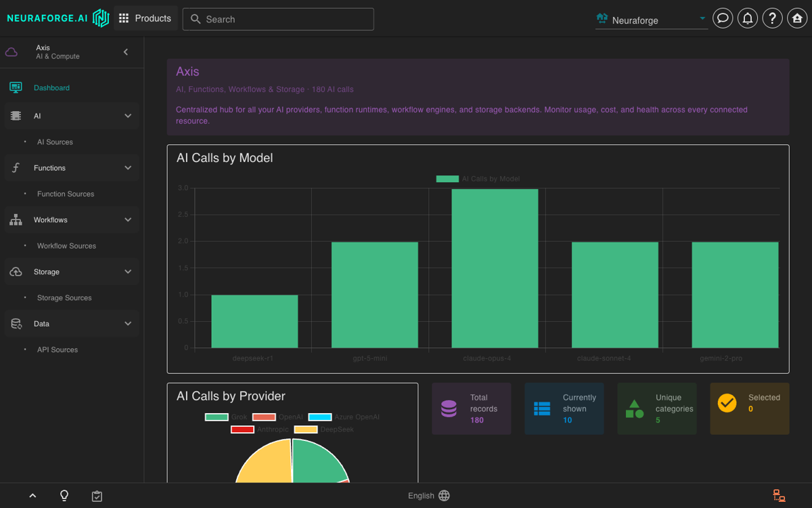Viewport: 812px width, 508px height.
Task: Select the Data menu item
Action: tap(72, 324)
